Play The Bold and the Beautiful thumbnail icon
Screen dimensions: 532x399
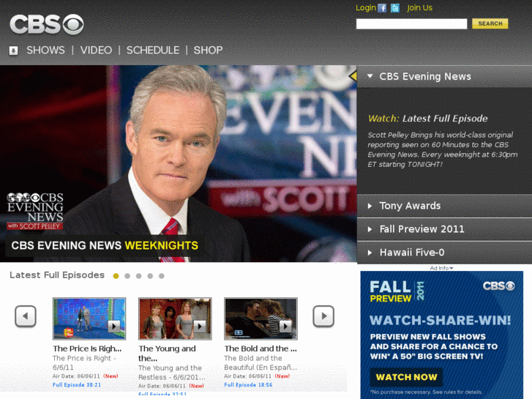pos(285,327)
